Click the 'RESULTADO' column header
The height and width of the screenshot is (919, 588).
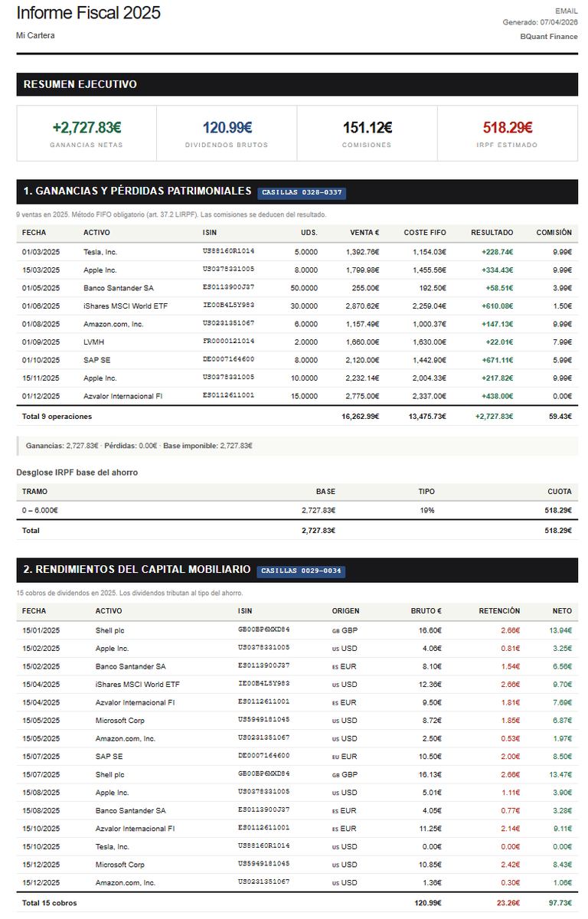(492, 232)
